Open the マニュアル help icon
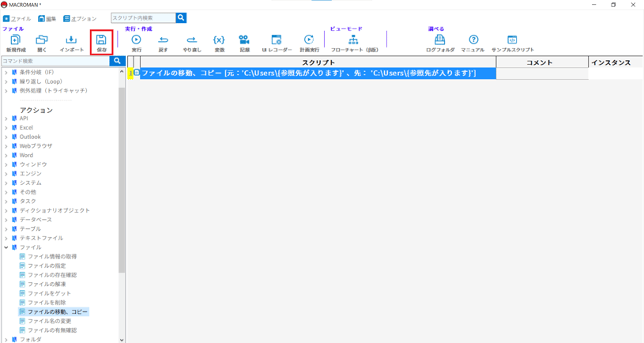 pyautogui.click(x=473, y=40)
